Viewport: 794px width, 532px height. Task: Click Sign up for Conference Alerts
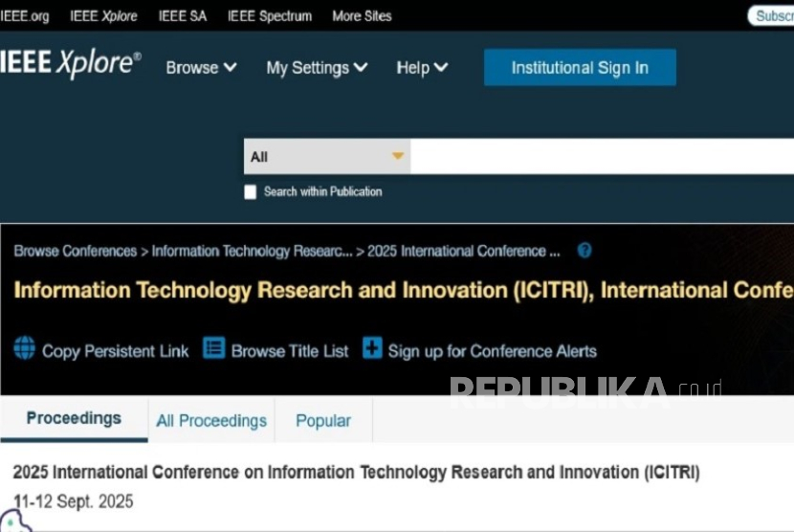[x=493, y=351]
